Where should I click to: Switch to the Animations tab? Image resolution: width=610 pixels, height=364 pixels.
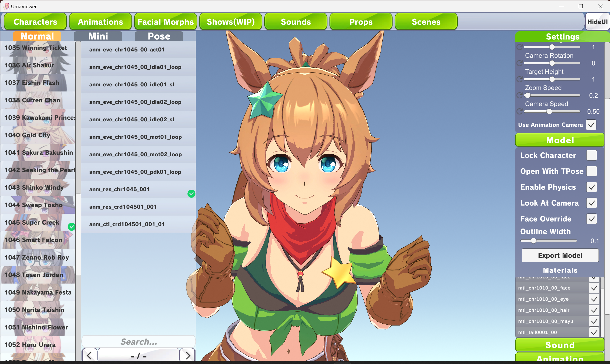pyautogui.click(x=100, y=22)
